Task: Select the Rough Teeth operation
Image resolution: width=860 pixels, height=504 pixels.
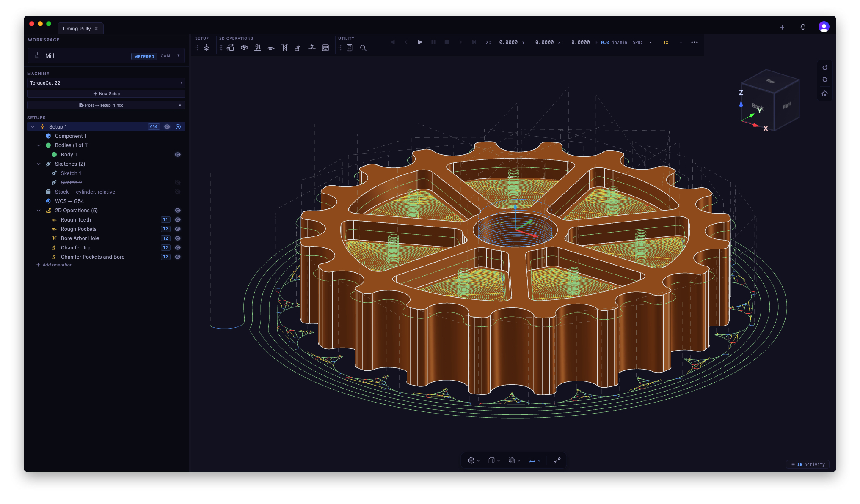Action: (x=76, y=220)
